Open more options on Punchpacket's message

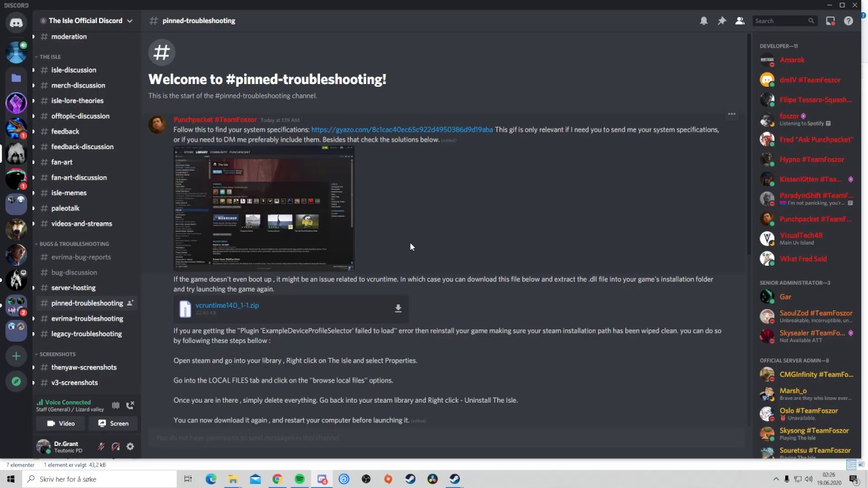coord(732,114)
